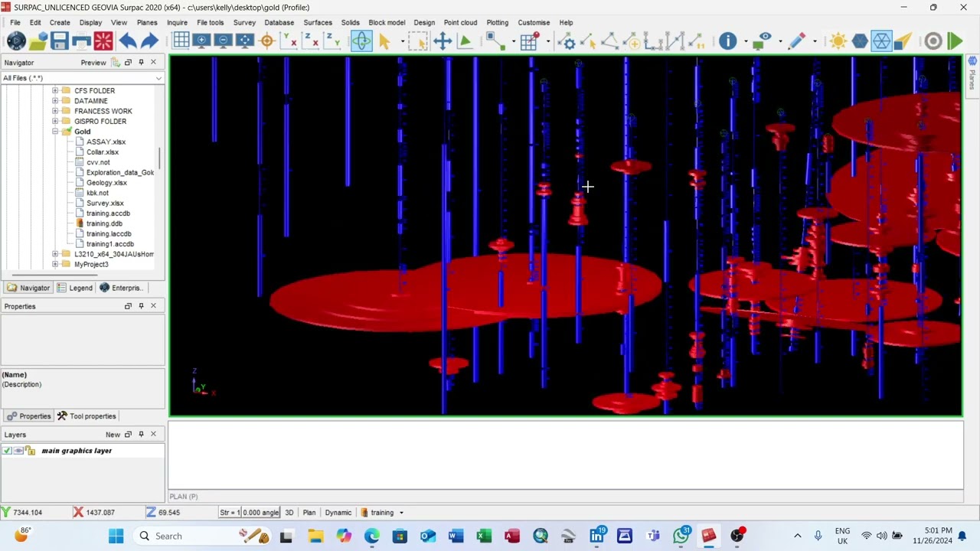Collapse the Gold folder
Screen dimensions: 980x551
coord(55,132)
